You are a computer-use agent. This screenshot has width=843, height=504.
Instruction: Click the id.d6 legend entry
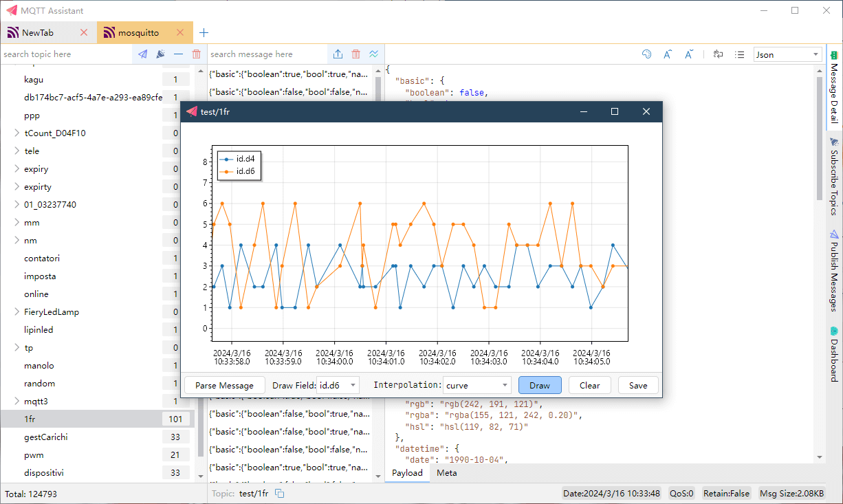(x=238, y=171)
